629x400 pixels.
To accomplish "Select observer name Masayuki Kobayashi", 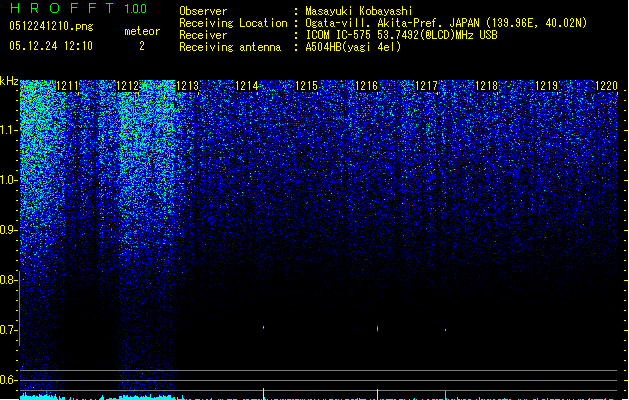I will click(359, 11).
